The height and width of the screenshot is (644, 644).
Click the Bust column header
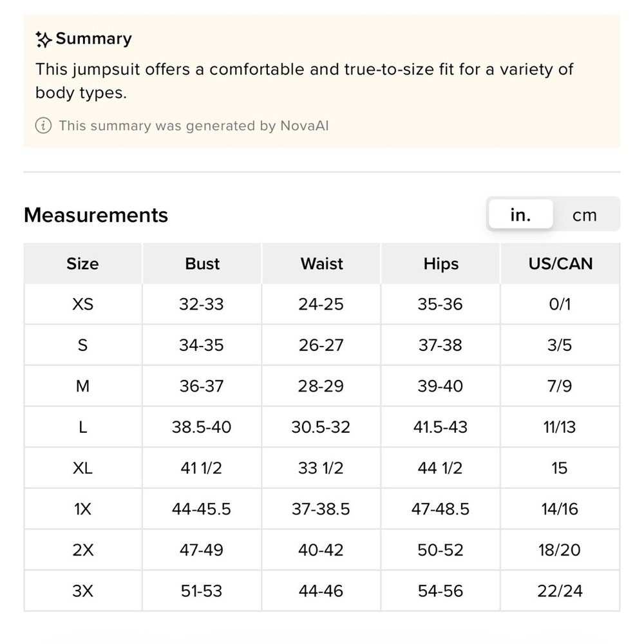click(202, 263)
